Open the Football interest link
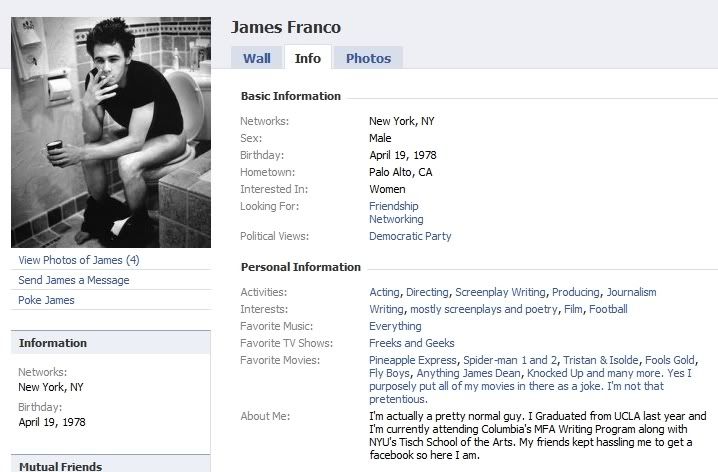This screenshot has height=472, width=718. 608,309
